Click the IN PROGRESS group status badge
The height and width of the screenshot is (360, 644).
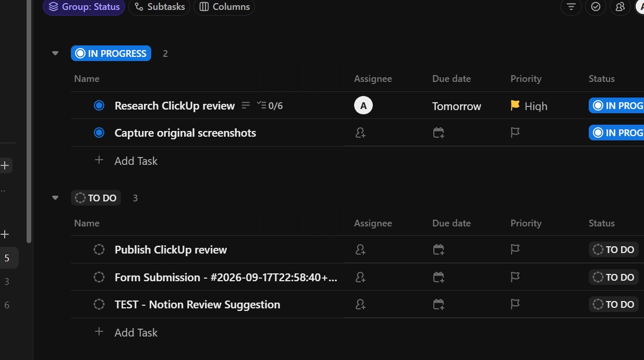(x=111, y=53)
